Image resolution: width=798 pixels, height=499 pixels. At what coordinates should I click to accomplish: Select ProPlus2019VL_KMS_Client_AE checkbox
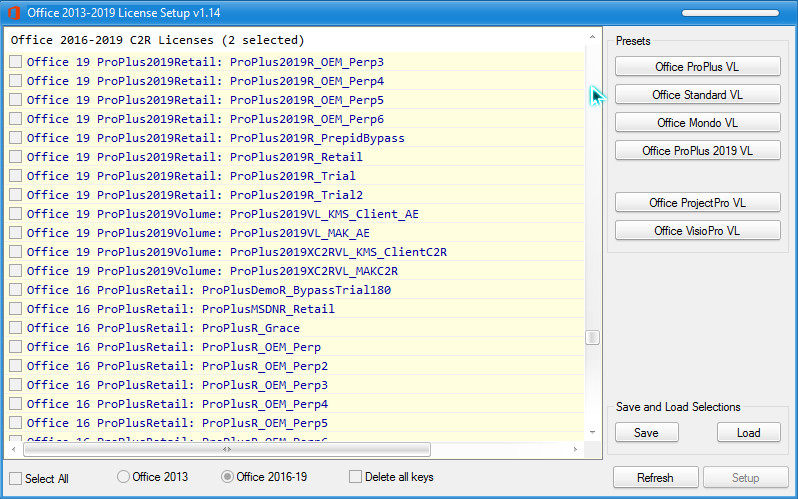[16, 213]
